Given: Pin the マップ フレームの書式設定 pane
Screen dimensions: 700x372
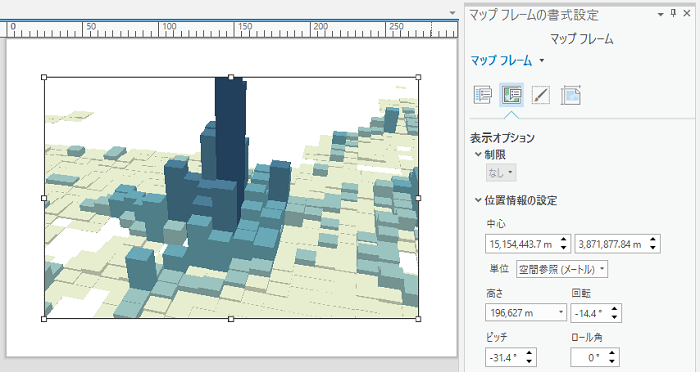Looking at the screenshot, I should point(674,13).
